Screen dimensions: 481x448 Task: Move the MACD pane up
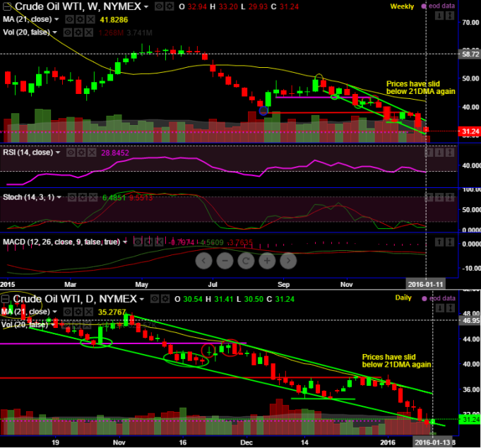439,242
